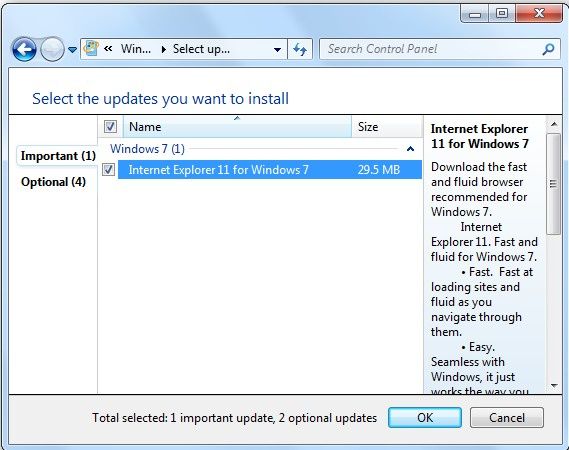Viewport: 569px width, 450px height.
Task: Minimize the window
Action: point(475,14)
